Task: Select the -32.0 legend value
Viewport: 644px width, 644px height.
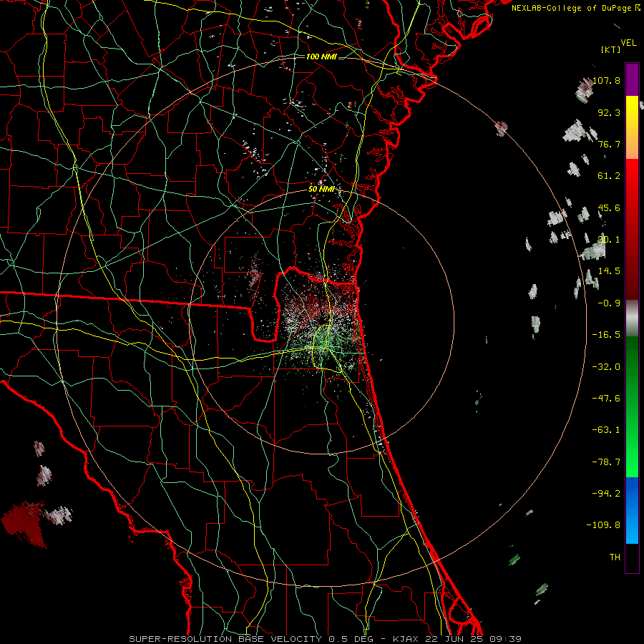Action: (606, 367)
